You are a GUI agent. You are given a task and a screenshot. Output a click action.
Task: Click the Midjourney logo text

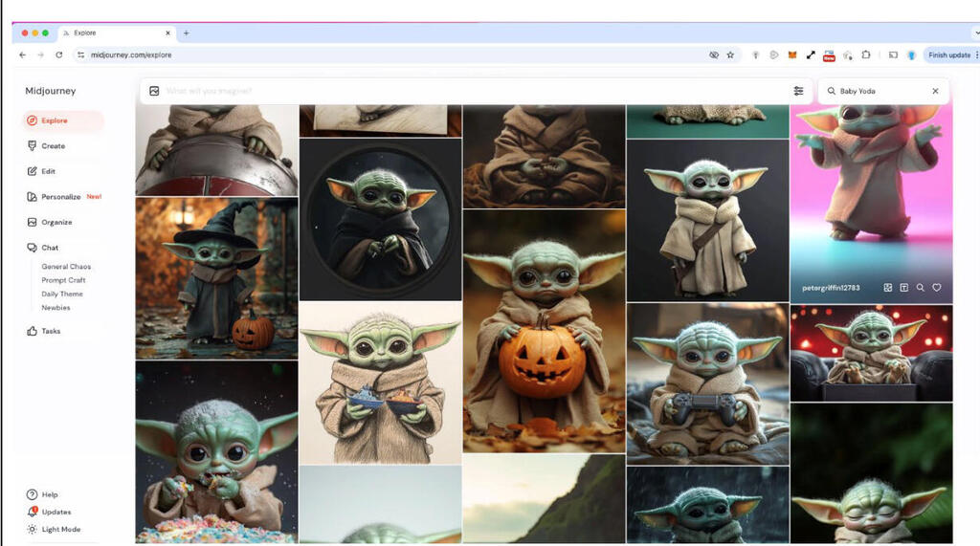(x=51, y=91)
